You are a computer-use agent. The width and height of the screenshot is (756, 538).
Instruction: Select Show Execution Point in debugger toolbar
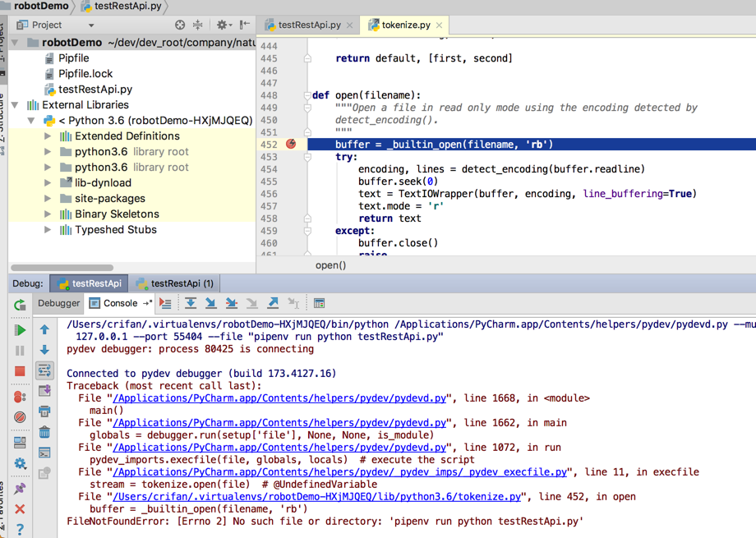pyautogui.click(x=165, y=304)
